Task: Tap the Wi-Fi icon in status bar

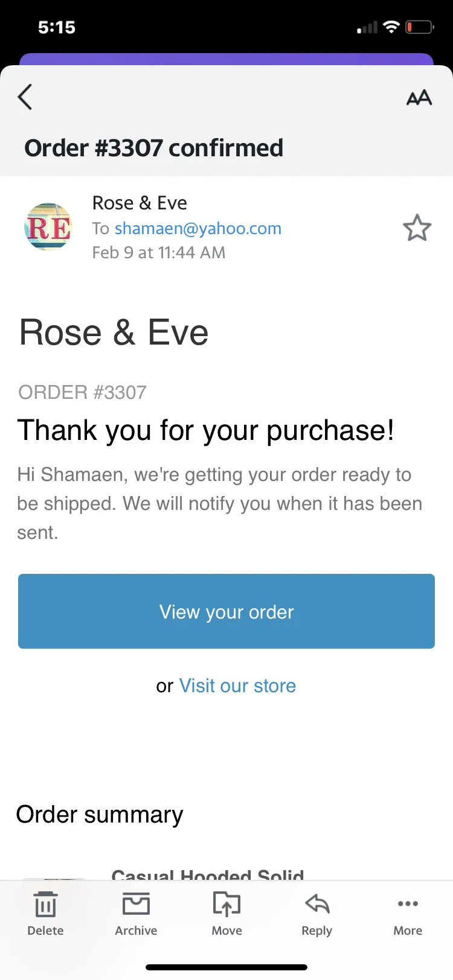Action: (x=391, y=27)
